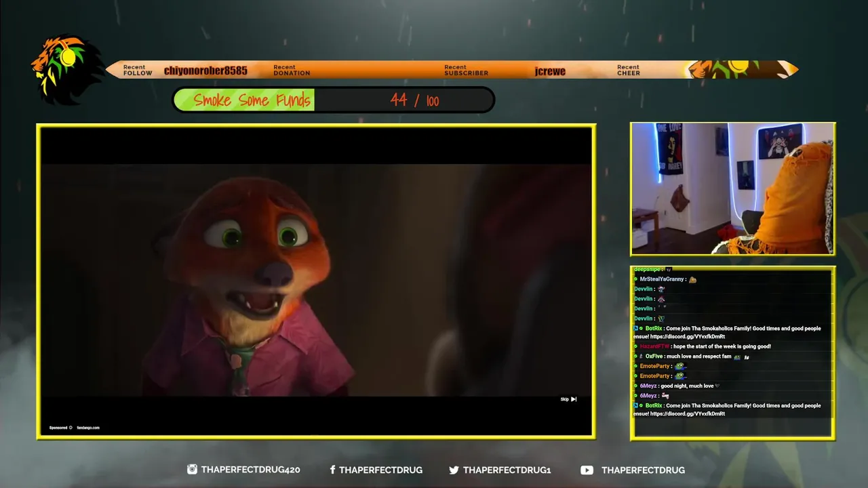Click the Recent Follow label
Viewport: 868px width, 488px height.
(x=138, y=70)
